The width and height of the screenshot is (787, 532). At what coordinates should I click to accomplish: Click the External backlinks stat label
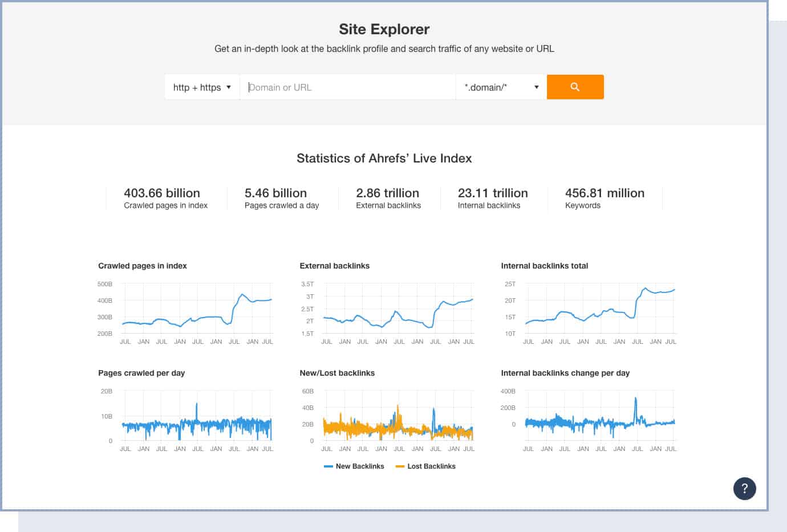pos(388,205)
